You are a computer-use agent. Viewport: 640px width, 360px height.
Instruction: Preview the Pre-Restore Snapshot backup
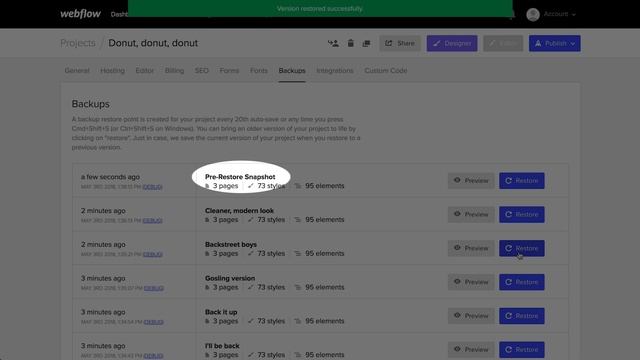471,180
